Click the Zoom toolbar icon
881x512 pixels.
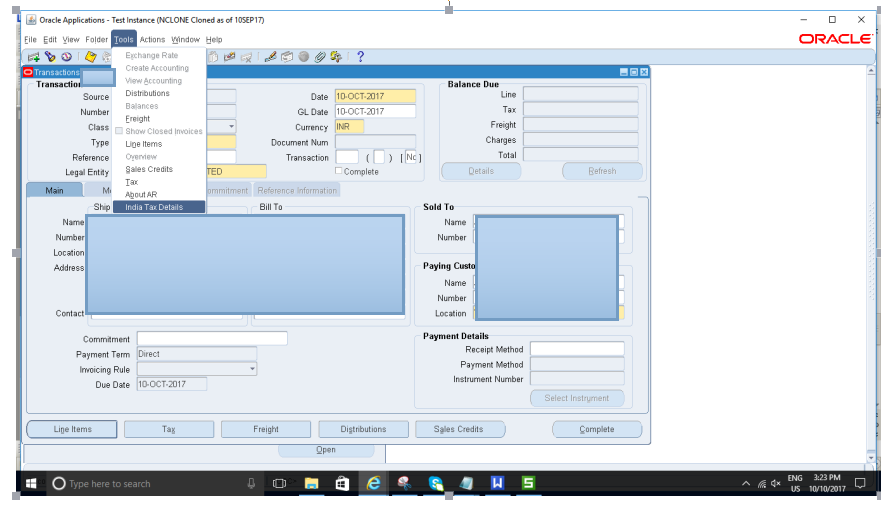tap(287, 57)
